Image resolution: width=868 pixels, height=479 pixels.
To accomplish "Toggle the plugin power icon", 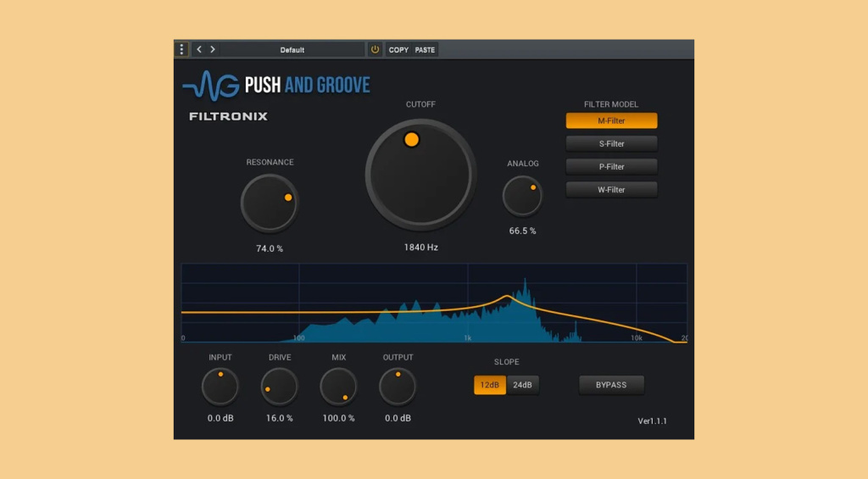I will click(x=375, y=49).
